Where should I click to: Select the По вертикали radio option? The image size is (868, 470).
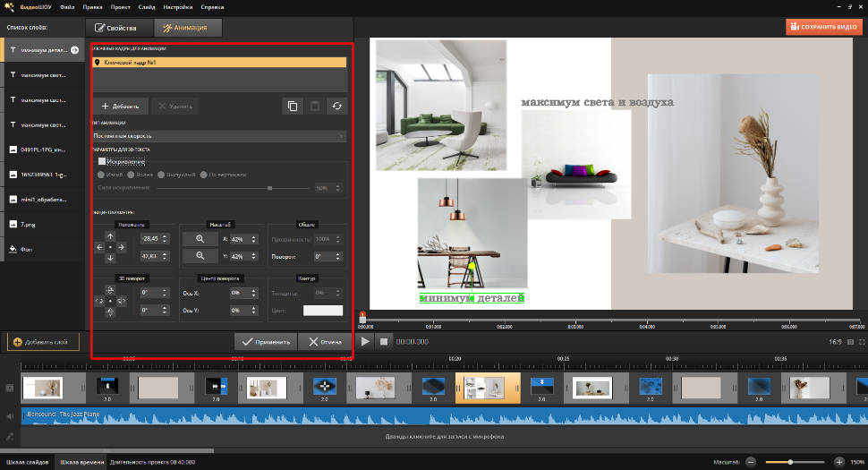click(204, 175)
